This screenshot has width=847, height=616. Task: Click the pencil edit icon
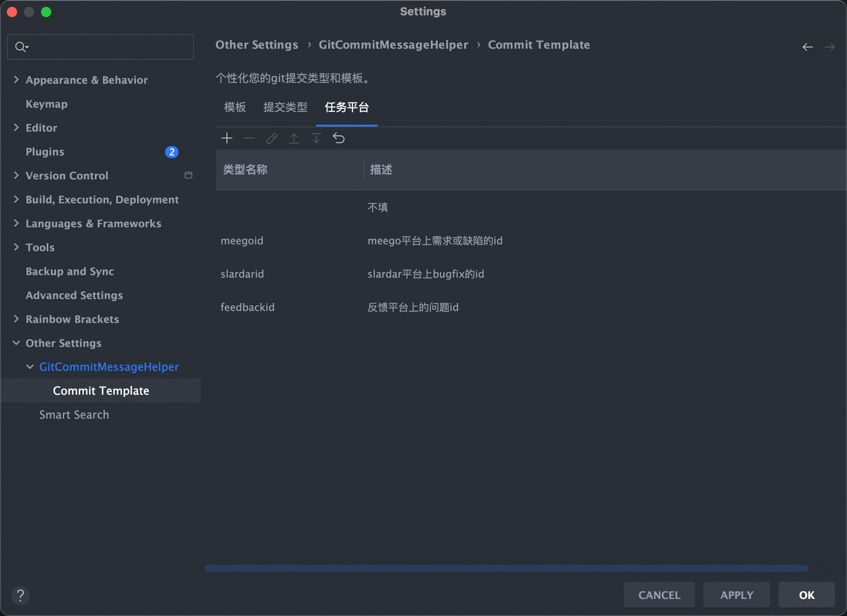272,138
